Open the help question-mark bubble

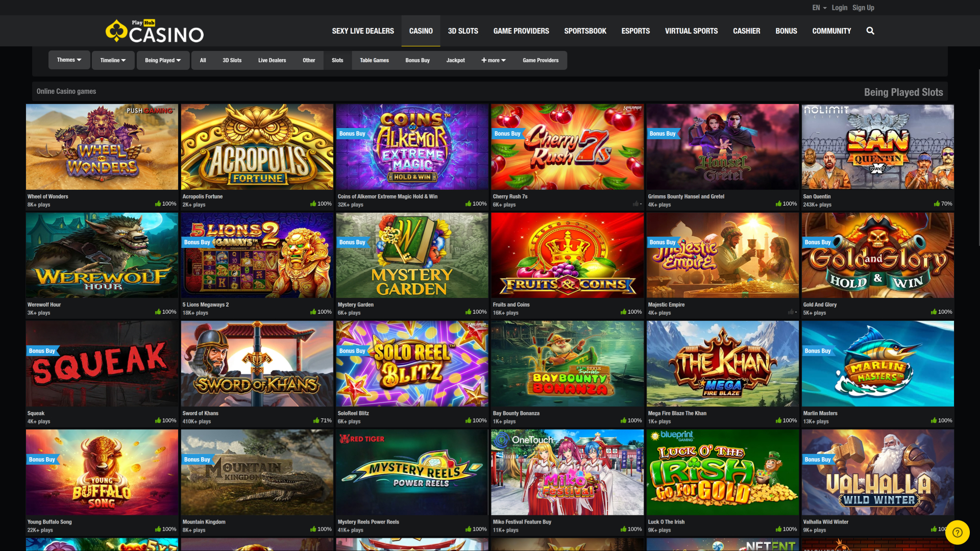[x=958, y=532]
